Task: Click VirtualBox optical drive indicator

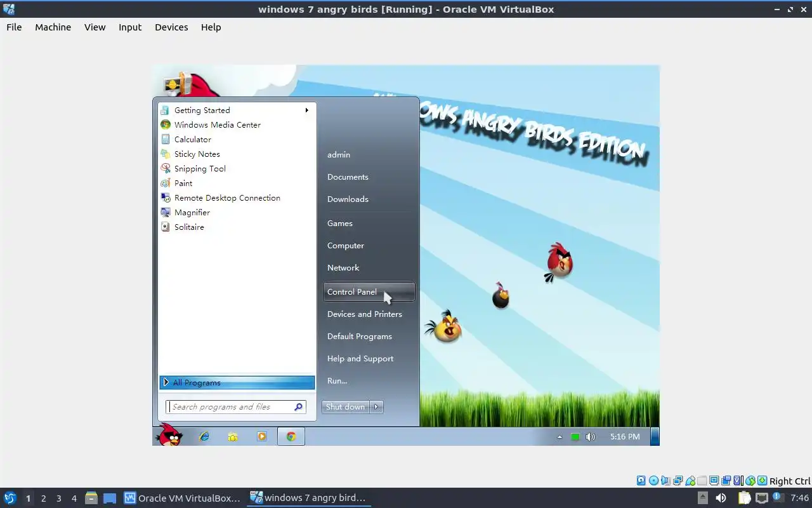Action: [654, 481]
